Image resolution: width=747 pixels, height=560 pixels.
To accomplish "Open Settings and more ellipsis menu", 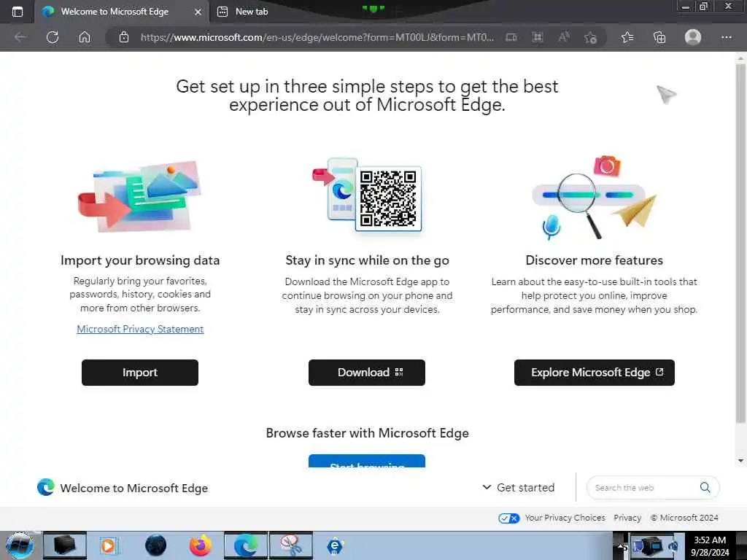I will 727,37.
